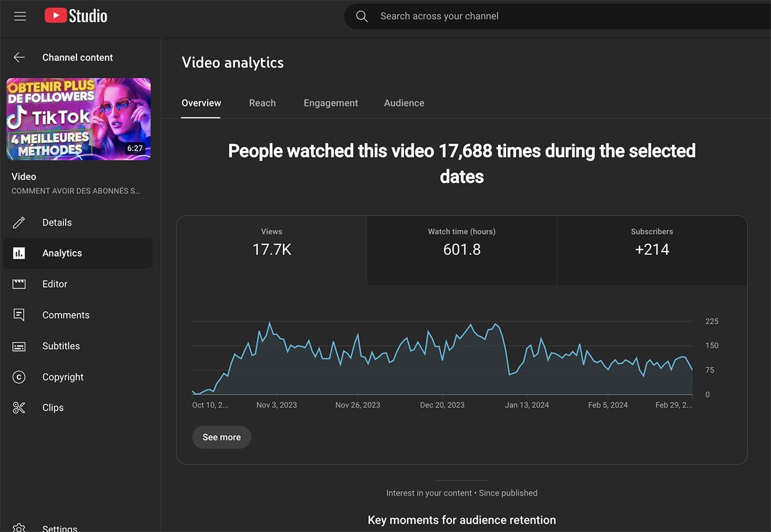771x532 pixels.
Task: Click the search magnifier icon
Action: [362, 16]
